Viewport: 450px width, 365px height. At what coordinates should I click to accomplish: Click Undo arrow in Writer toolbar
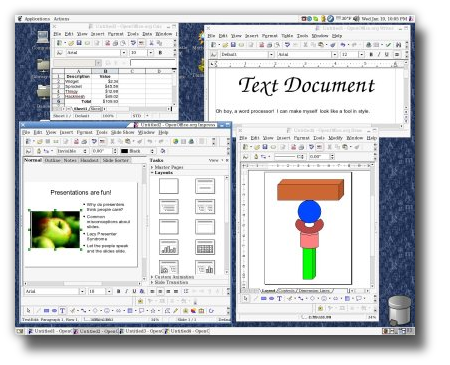343,45
